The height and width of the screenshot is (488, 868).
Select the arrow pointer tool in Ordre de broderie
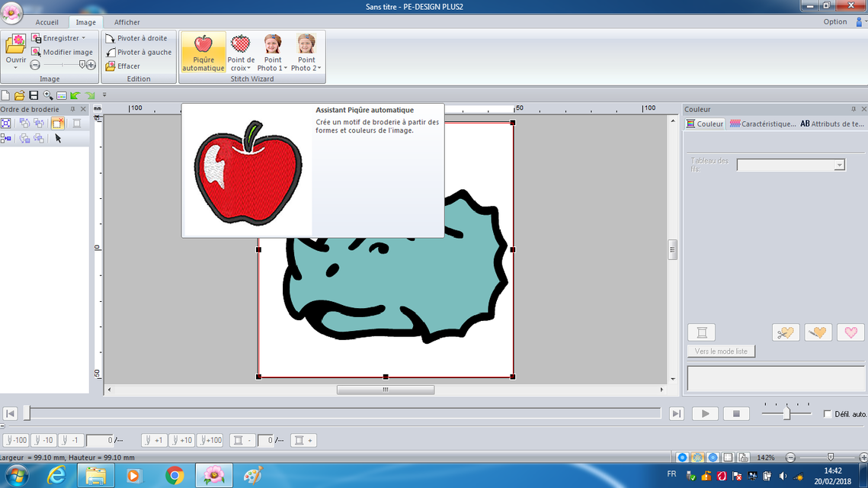(58, 138)
